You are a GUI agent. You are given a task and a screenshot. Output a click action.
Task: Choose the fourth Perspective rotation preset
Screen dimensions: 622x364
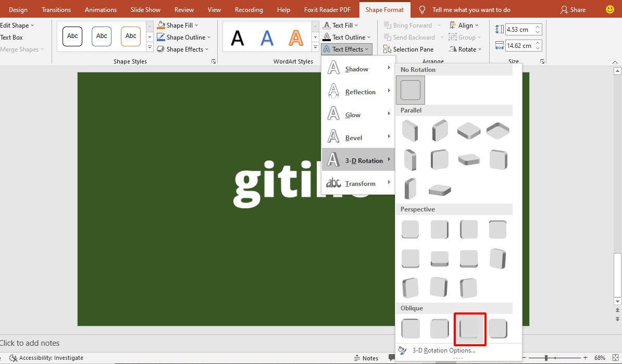pos(498,229)
